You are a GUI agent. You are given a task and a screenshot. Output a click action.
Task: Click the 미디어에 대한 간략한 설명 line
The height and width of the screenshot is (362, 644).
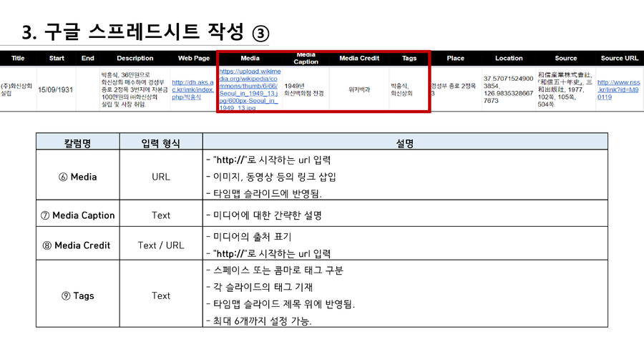[x=264, y=215]
